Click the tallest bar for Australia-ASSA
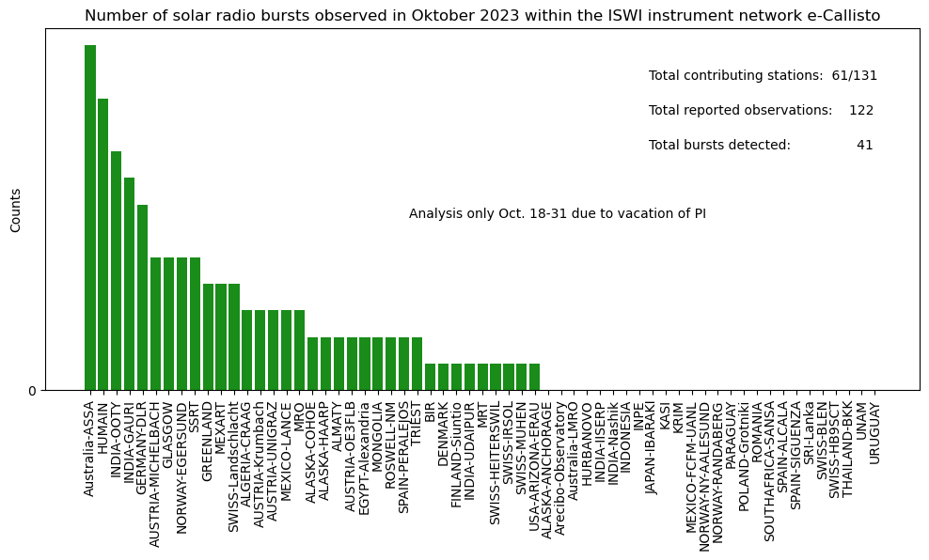Viewport: 929px width, 560px height. click(x=90, y=217)
